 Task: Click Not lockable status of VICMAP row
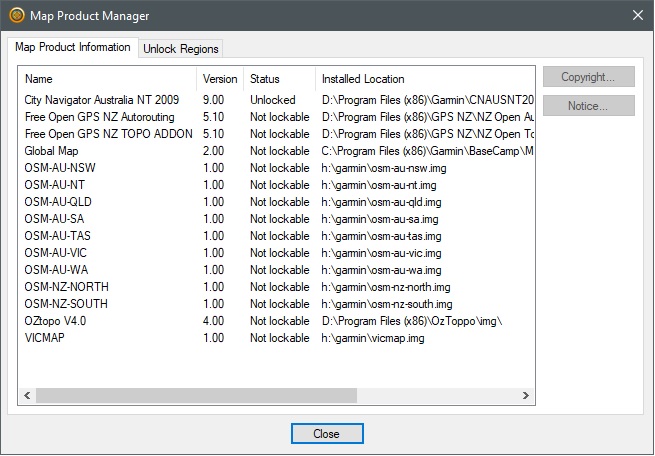(279, 338)
